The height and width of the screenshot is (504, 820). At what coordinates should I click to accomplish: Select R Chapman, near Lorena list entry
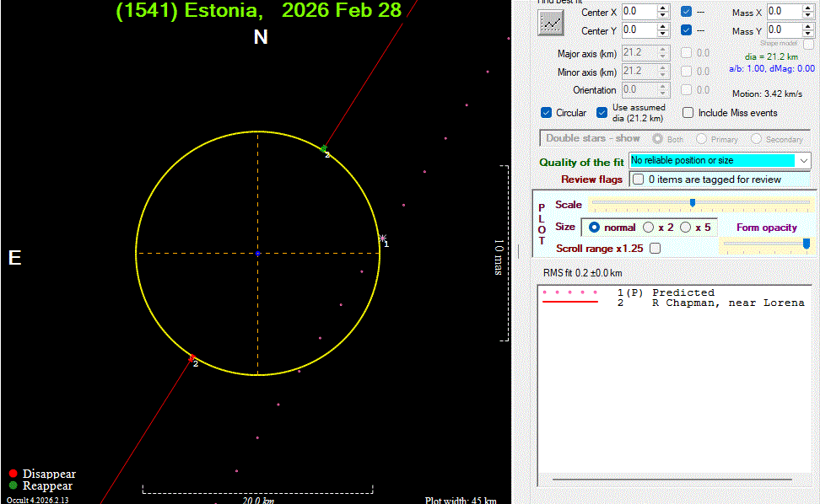[x=727, y=303]
